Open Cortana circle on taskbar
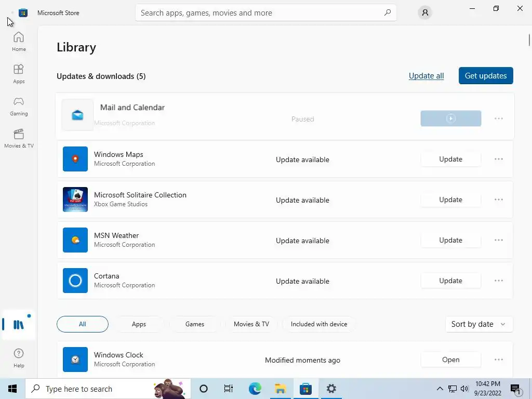This screenshot has height=399, width=532. pyautogui.click(x=204, y=389)
